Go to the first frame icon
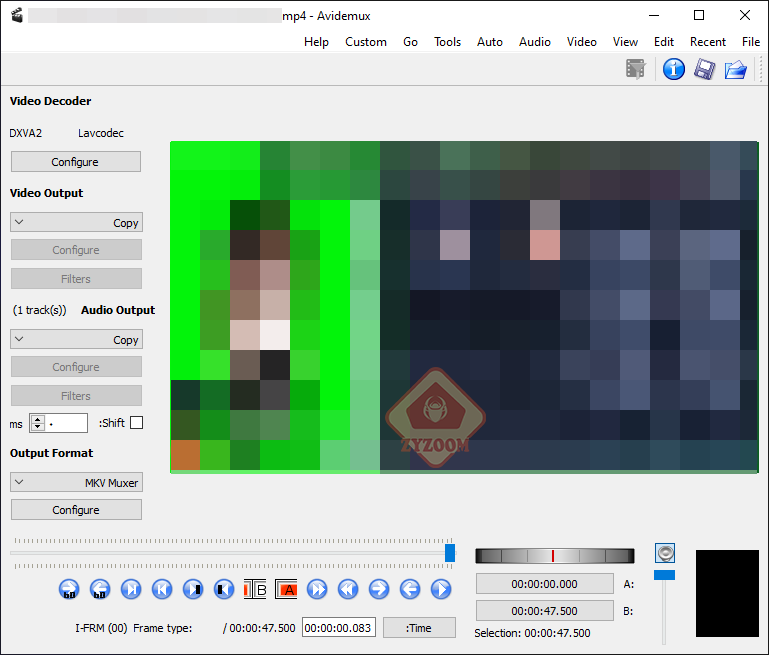769x655 pixels. (x=162, y=589)
